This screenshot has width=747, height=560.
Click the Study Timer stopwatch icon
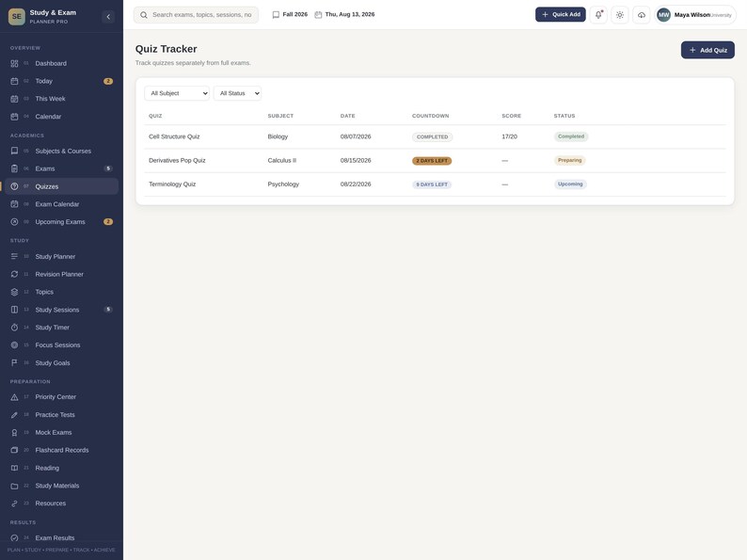pyautogui.click(x=14, y=328)
